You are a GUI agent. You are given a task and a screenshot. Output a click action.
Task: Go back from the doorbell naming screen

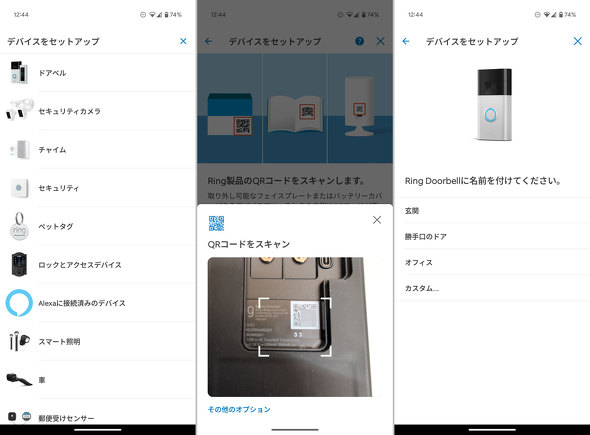(x=406, y=41)
